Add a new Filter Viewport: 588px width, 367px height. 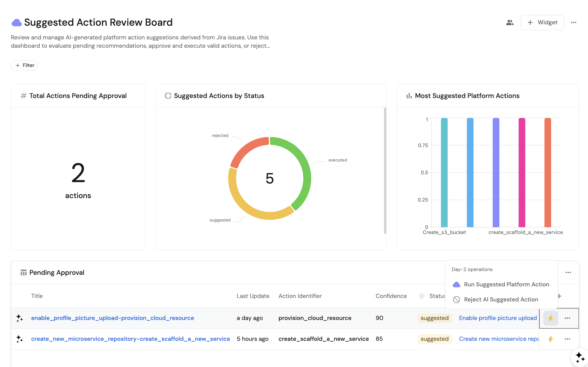[25, 65]
